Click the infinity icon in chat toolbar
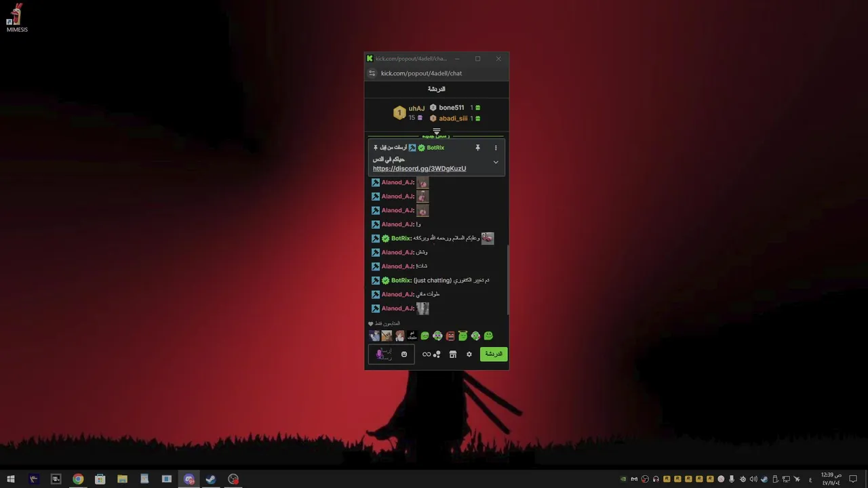Screen dimensions: 868x488 [x=426, y=354]
